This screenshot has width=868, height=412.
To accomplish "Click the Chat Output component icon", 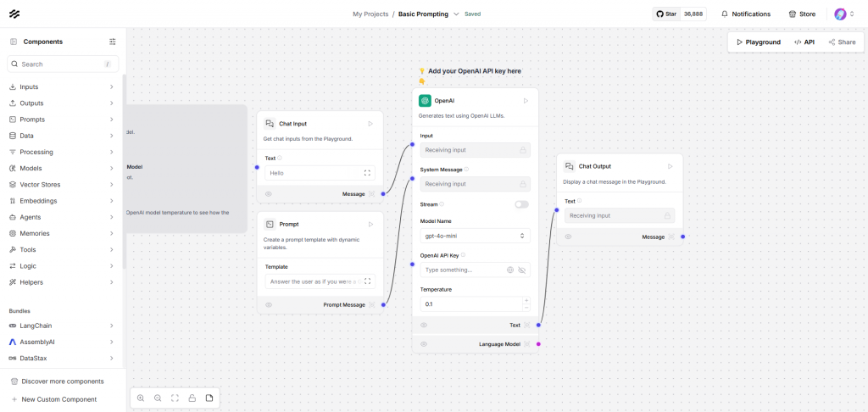I will 569,166.
